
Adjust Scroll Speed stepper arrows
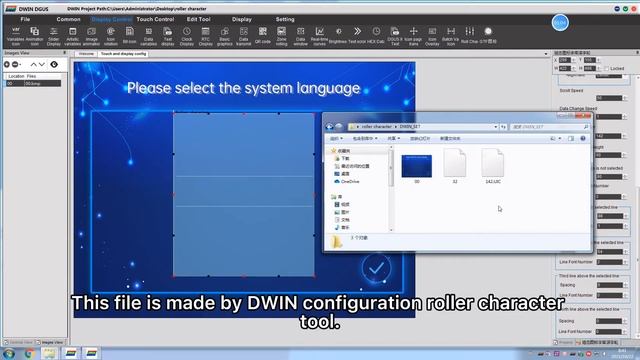click(625, 98)
